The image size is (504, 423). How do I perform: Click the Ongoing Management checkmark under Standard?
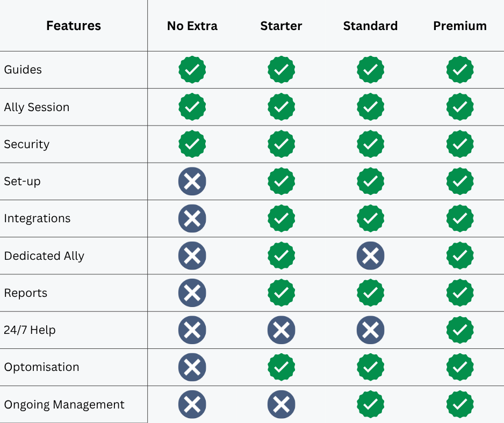(x=370, y=404)
